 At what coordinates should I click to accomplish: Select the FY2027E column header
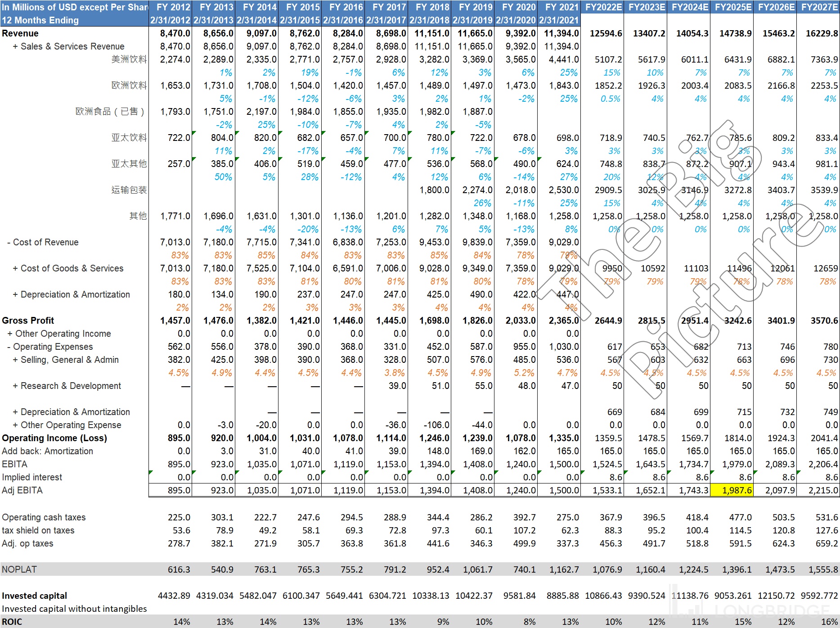pos(819,7)
